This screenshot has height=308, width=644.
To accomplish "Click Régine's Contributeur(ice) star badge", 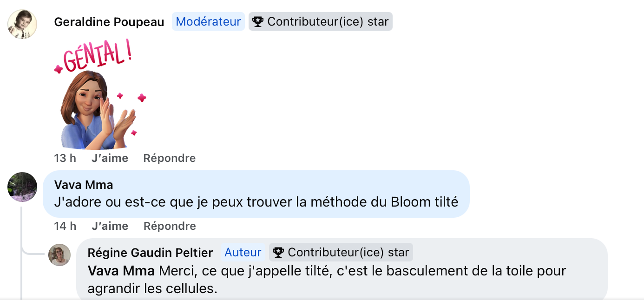I will pos(341,252).
